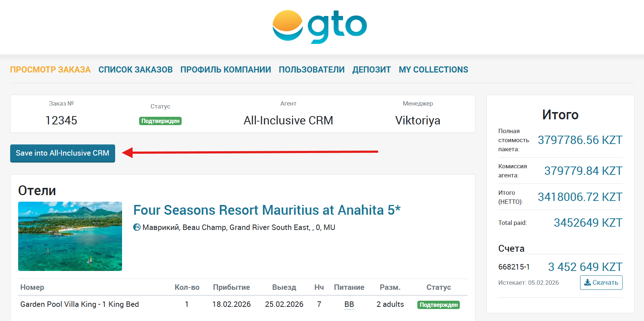The image size is (644, 321).
Task: Click Garden Pool Villa King room name
Action: [80, 304]
